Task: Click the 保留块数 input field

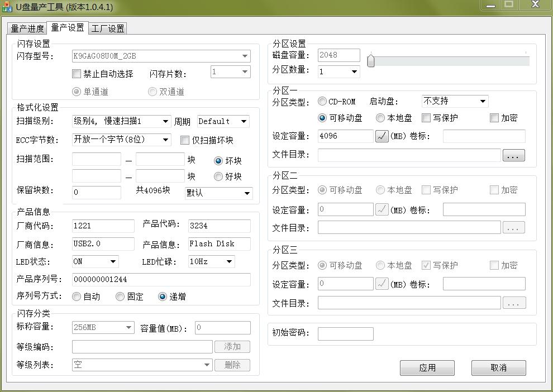Action: click(x=97, y=193)
